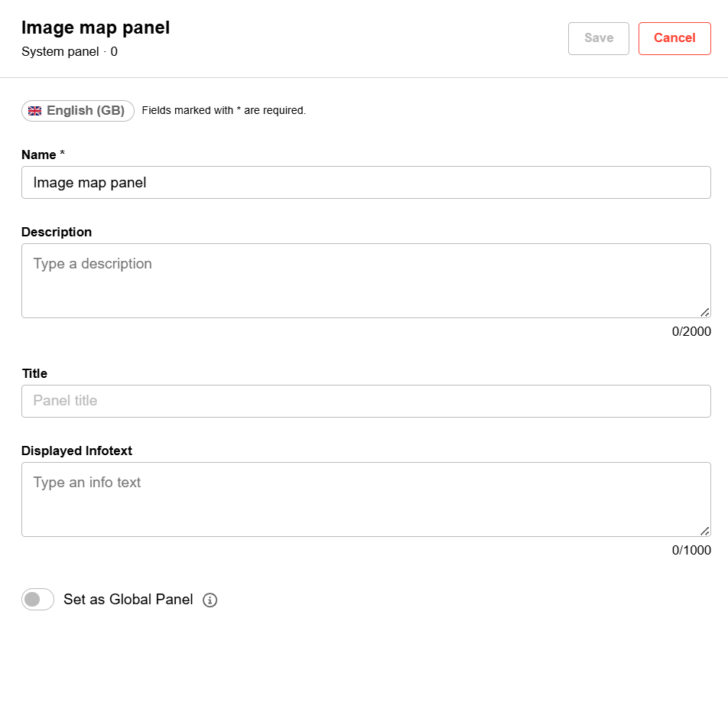728x719 pixels.
Task: Click the UK flag icon
Action: pos(35,111)
